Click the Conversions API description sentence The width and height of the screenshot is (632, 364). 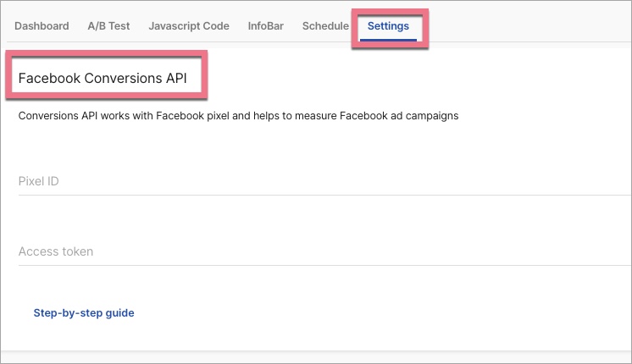(238, 116)
